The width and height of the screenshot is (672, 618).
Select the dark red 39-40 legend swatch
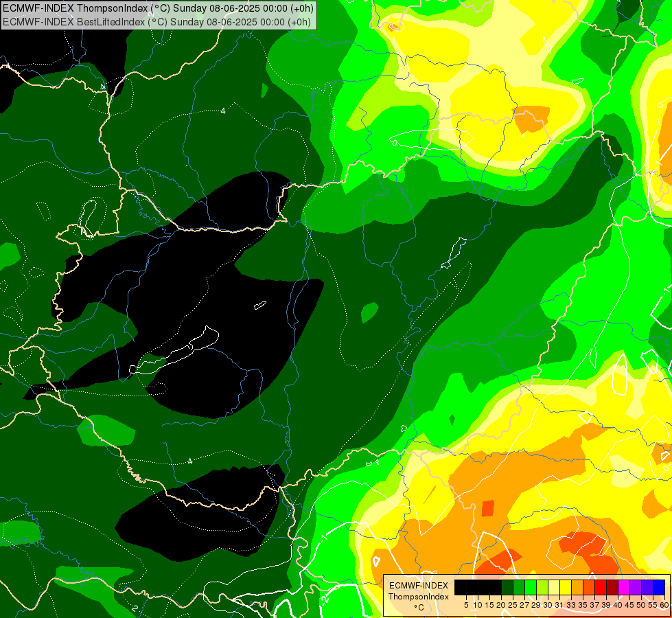[612, 587]
